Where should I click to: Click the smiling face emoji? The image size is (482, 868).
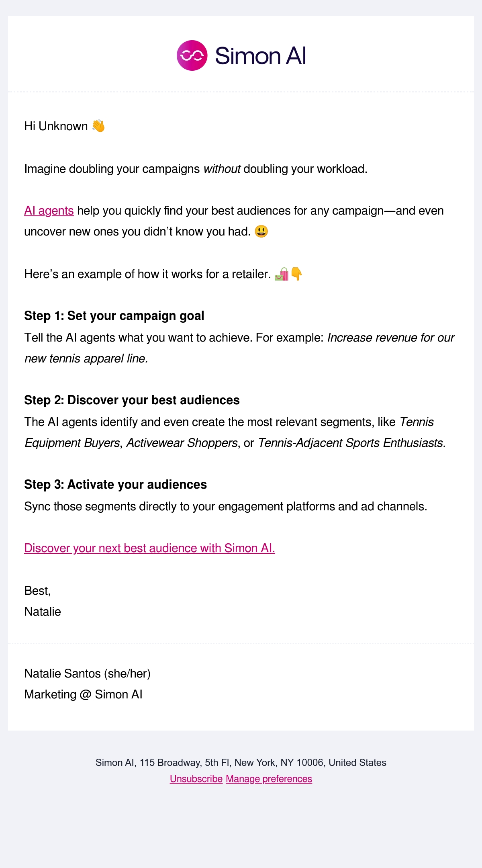click(261, 231)
